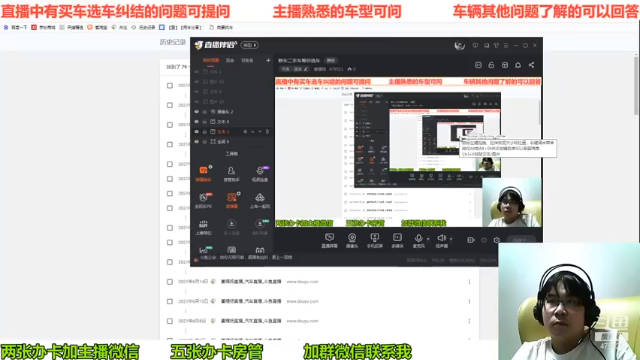Screen dimensions: 640x360
Task: Toggle the eye visibility of 全屏 9
Action: click(x=197, y=142)
